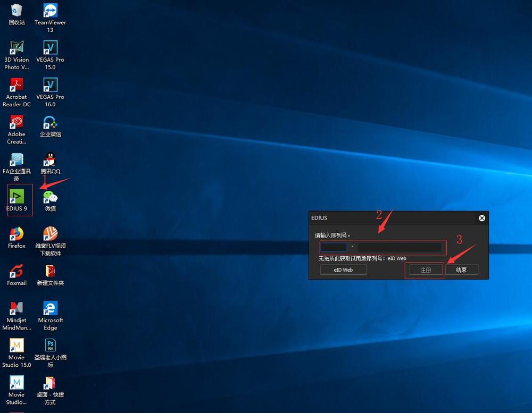Open WeChat (微信)
The height and width of the screenshot is (413, 532).
pyautogui.click(x=50, y=197)
